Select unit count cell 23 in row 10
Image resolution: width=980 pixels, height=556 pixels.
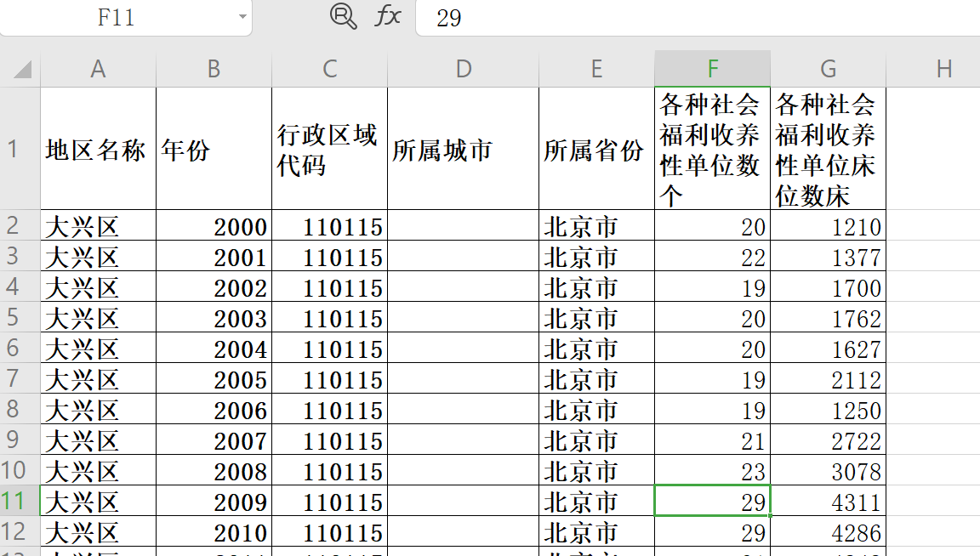pos(713,470)
